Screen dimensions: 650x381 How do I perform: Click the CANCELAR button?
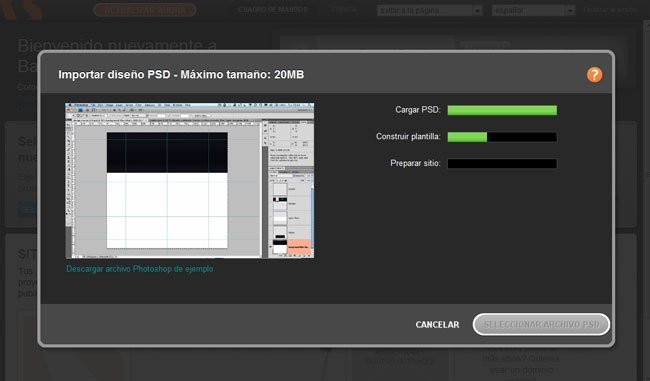click(x=437, y=325)
